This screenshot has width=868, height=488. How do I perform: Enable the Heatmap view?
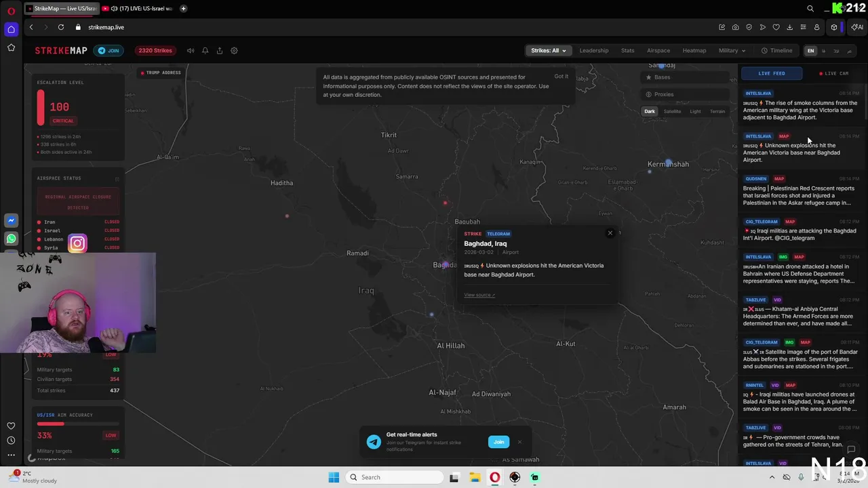694,51
